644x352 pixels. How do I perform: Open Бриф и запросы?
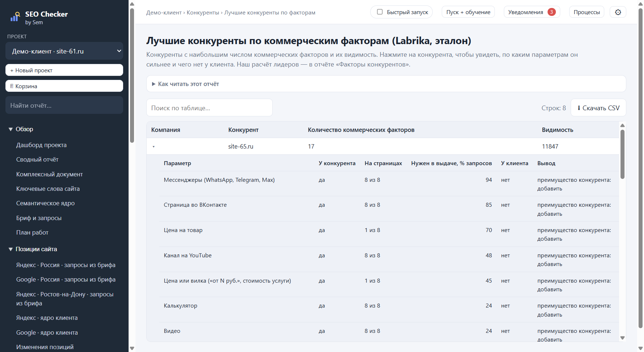click(39, 218)
